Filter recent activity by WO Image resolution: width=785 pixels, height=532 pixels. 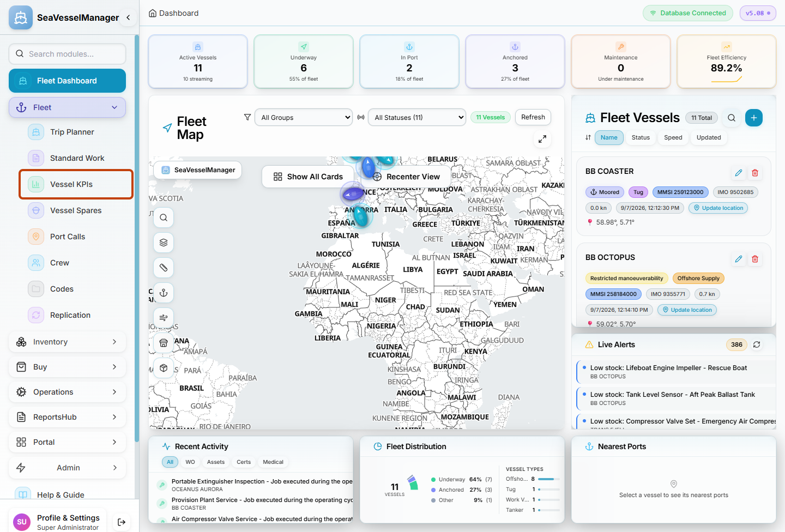coord(190,462)
